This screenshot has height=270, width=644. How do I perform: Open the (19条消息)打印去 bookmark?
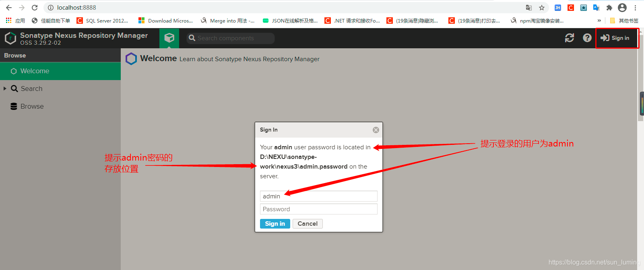(475, 21)
